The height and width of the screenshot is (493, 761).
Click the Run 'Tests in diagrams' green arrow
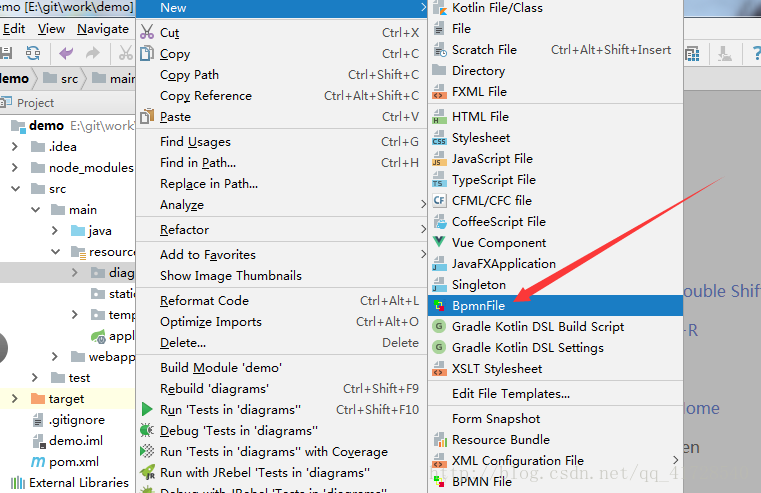tap(147, 410)
